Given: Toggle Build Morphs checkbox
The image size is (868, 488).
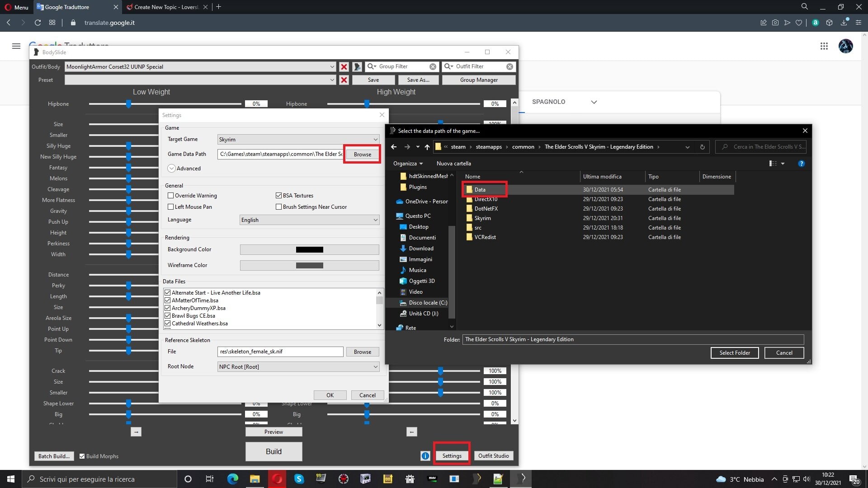Looking at the screenshot, I should [x=82, y=456].
